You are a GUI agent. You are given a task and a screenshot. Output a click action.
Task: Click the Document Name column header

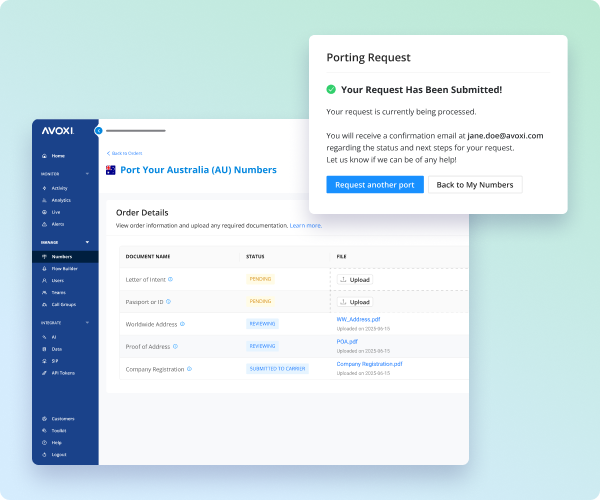[148, 257]
